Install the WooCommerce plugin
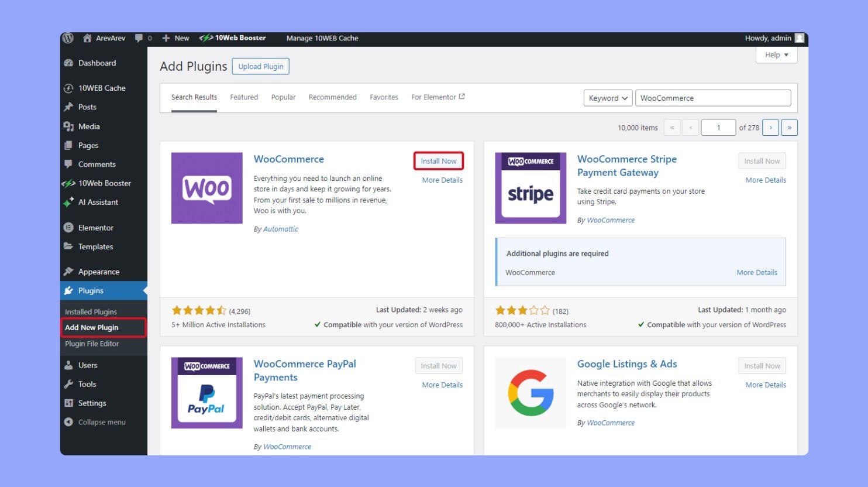 pyautogui.click(x=439, y=160)
